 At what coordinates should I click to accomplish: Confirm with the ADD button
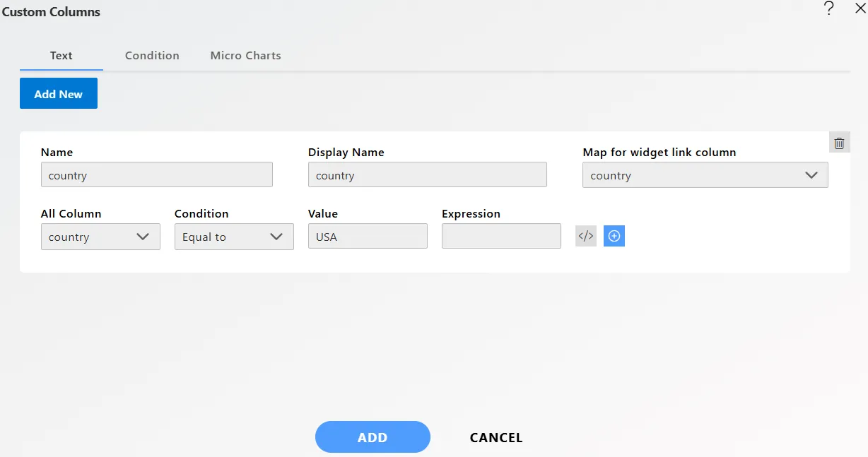373,437
